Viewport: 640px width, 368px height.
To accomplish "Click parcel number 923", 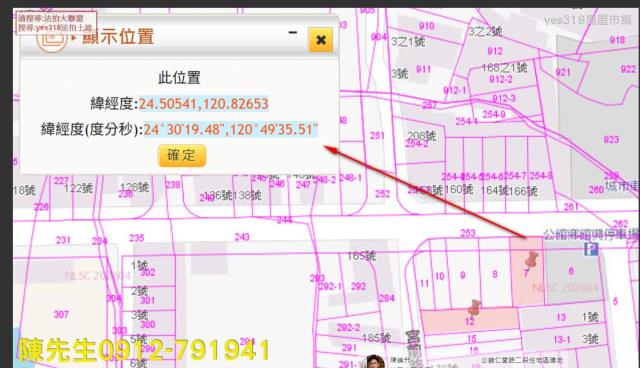I will pos(611,140).
